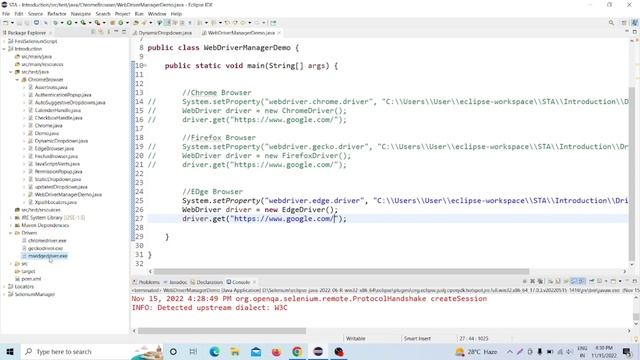Close the WebDriverManagerDemo.java editor tab

click(x=279, y=33)
